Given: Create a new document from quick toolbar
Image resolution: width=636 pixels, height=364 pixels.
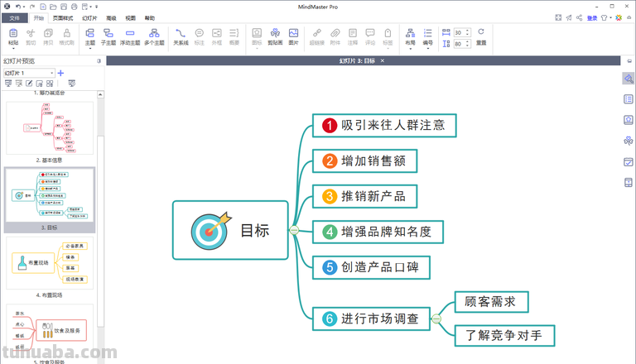Looking at the screenshot, I should click(x=43, y=7).
